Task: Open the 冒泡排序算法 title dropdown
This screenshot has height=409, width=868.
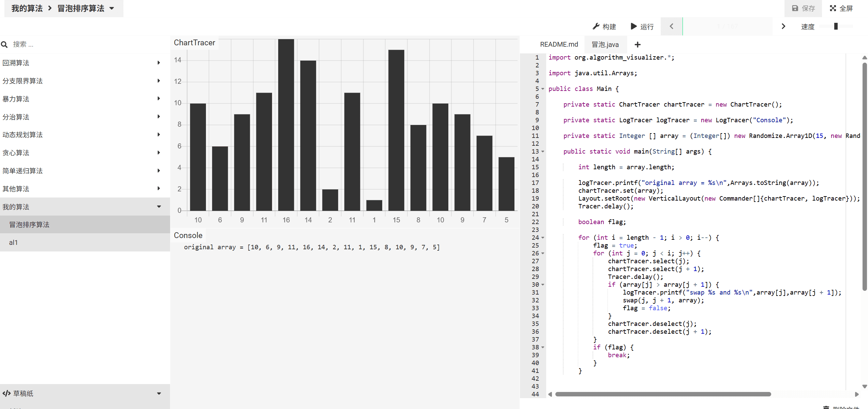Action: click(x=112, y=9)
